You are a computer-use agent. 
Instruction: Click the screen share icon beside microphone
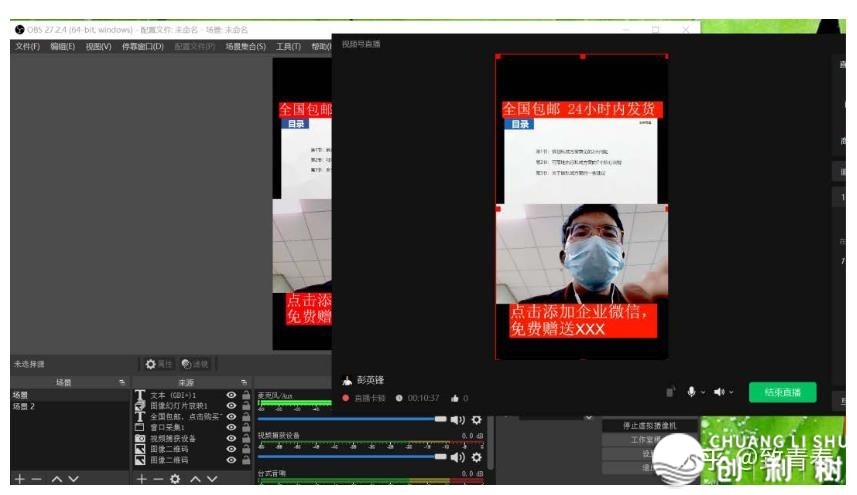point(671,391)
